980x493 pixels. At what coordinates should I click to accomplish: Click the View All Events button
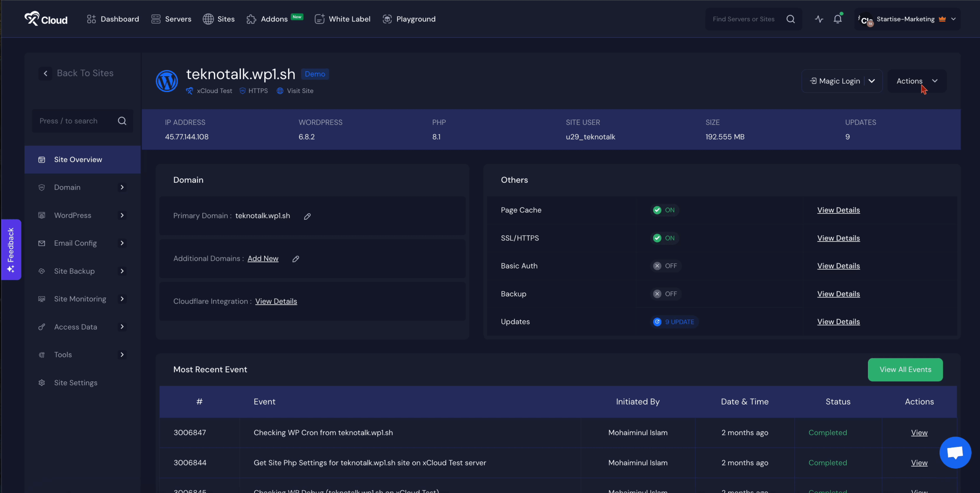[x=905, y=369]
